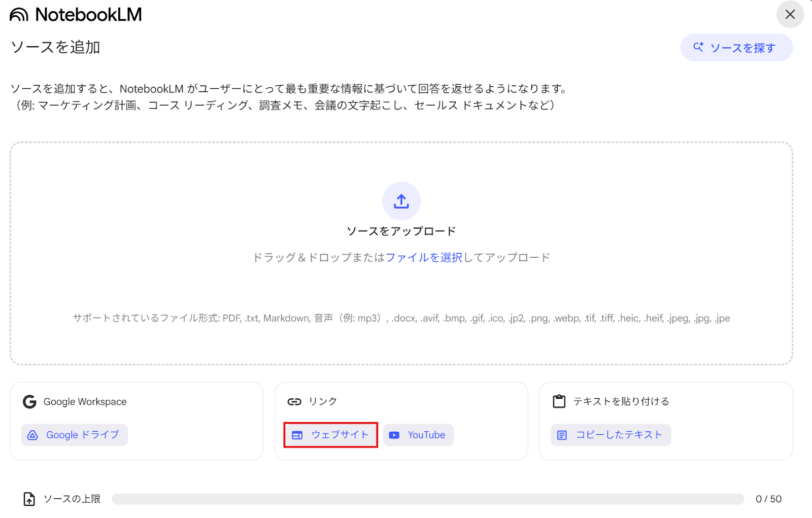Click the ソースを追加 heading text

[x=55, y=47]
